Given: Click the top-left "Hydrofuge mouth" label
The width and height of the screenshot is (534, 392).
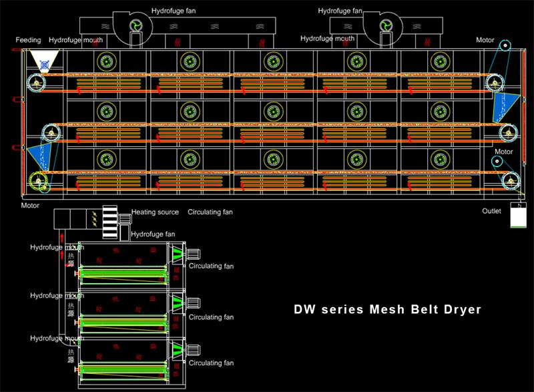Looking at the screenshot, I should pos(76,41).
